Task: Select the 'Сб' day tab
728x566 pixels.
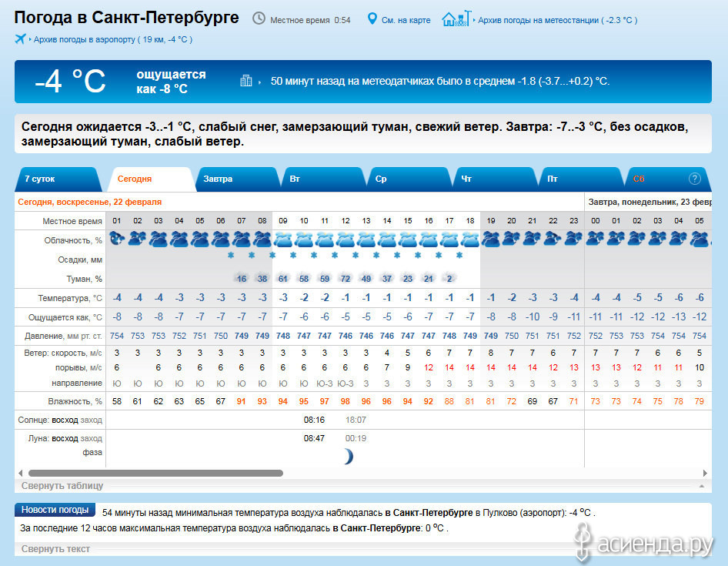Action: tap(639, 179)
